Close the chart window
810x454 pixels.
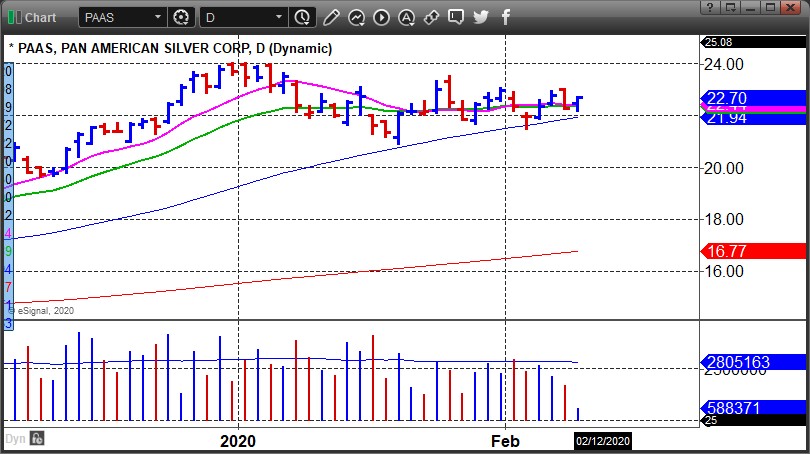point(790,7)
